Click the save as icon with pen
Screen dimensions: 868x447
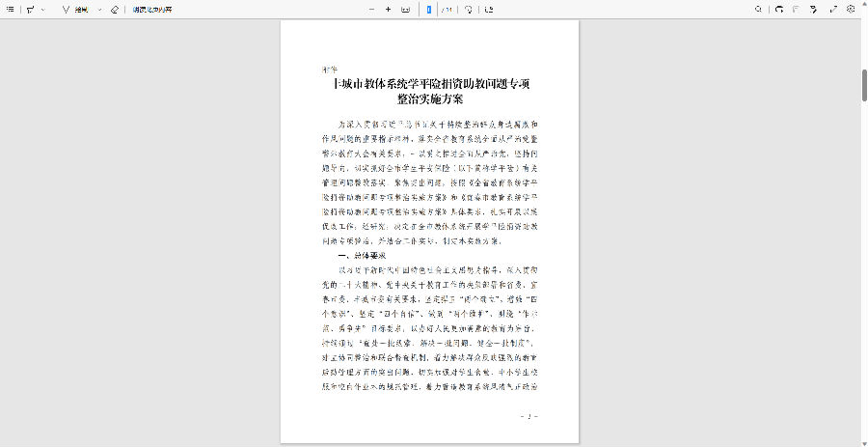813,10
